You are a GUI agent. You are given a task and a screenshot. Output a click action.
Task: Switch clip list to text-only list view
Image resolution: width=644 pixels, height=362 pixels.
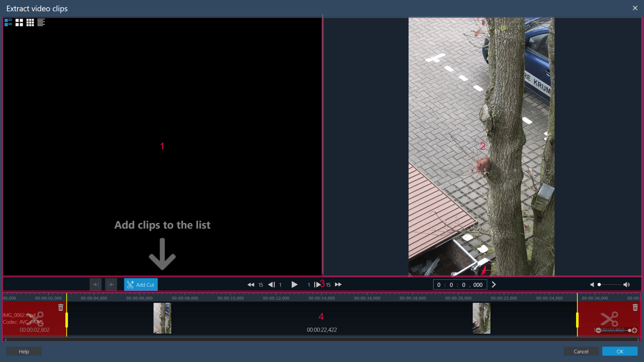41,23
